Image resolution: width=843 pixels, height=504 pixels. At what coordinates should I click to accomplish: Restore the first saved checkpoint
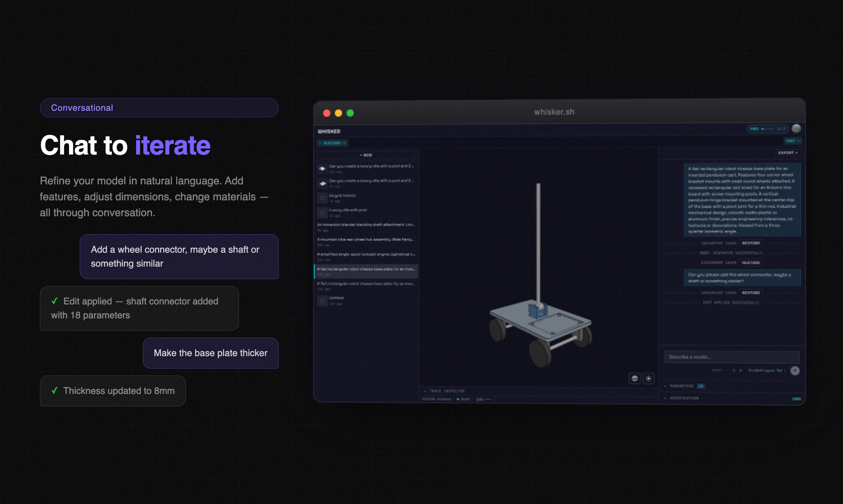pos(750,243)
